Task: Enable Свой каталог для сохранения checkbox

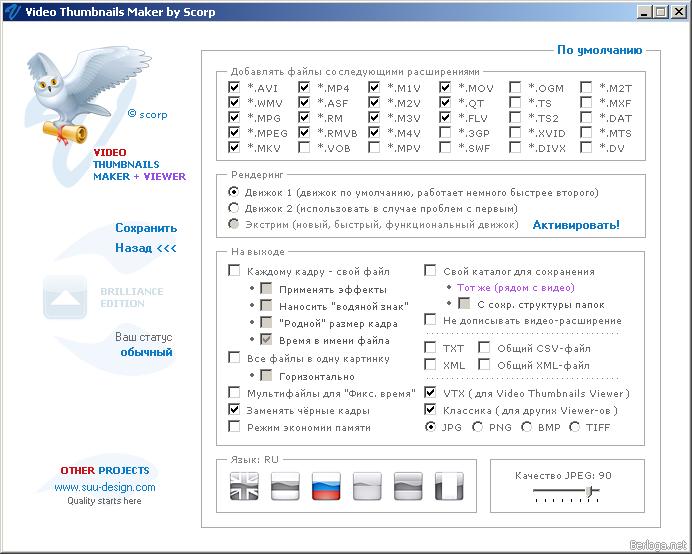Action: (430, 270)
